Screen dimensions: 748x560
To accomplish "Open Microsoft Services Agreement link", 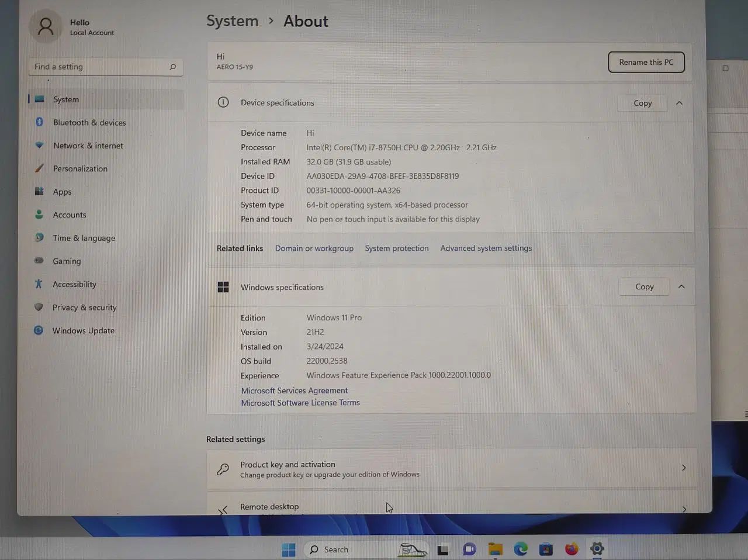I will point(295,390).
